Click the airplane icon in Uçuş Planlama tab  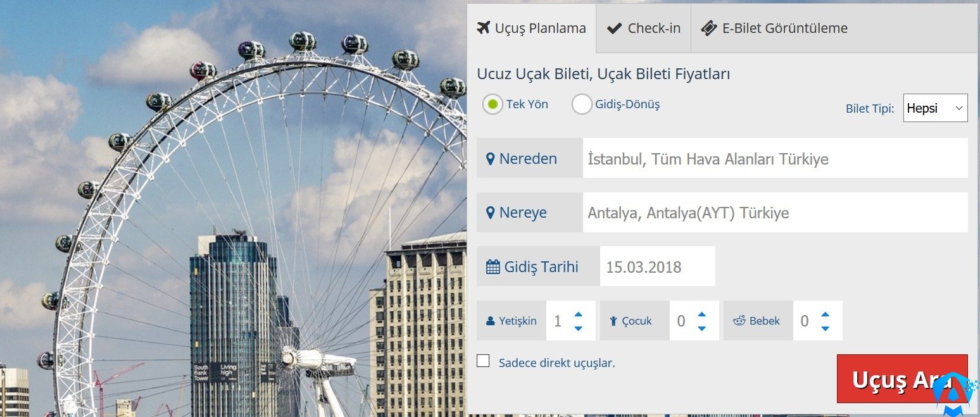coord(484,28)
